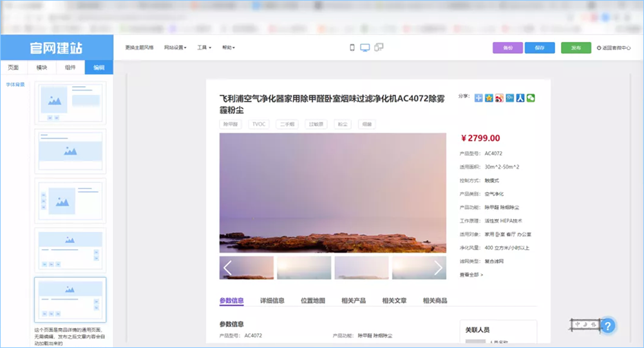Select the desktop monitor preview icon

365,48
